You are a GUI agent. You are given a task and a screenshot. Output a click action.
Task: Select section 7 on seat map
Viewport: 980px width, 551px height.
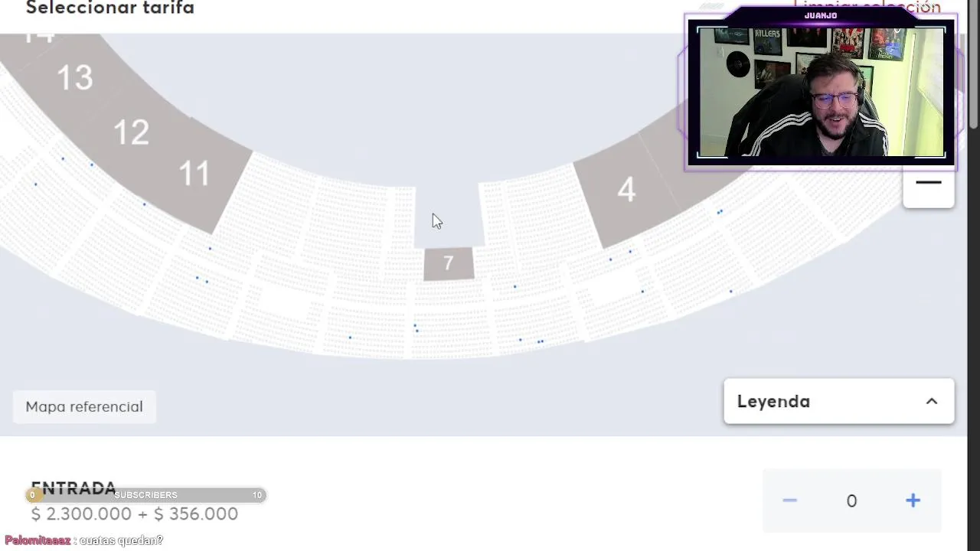[x=449, y=264]
